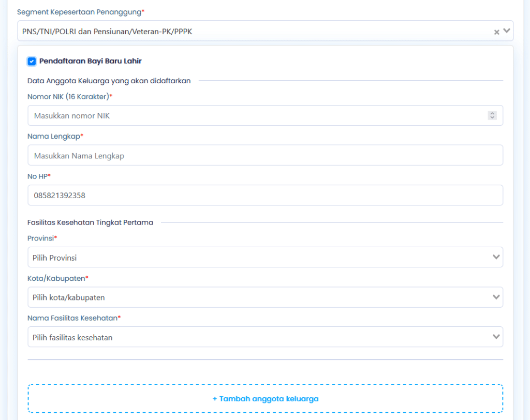The height and width of the screenshot is (420, 530).
Task: Expand the Segment Kepesertaan chevron arrow
Action: click(x=507, y=31)
